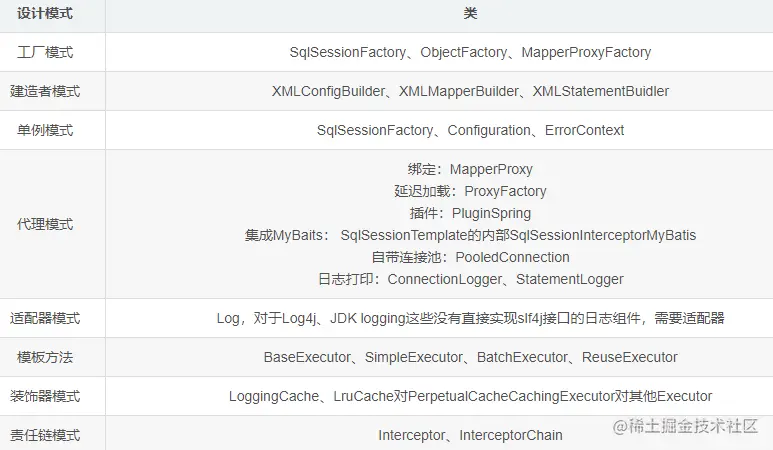Click the 自带连接池：PooledConnection line

470,257
